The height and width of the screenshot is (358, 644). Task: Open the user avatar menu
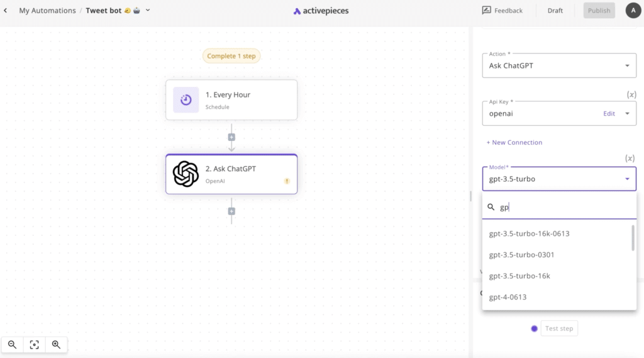[633, 11]
